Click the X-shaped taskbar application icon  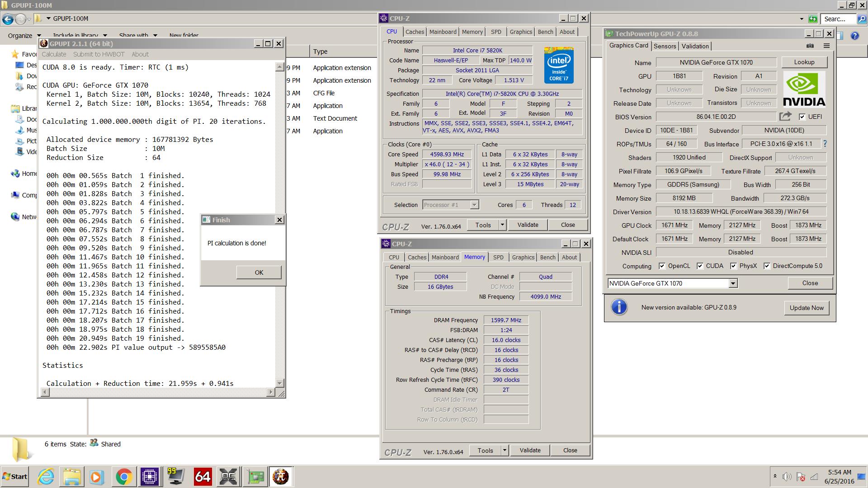click(228, 477)
